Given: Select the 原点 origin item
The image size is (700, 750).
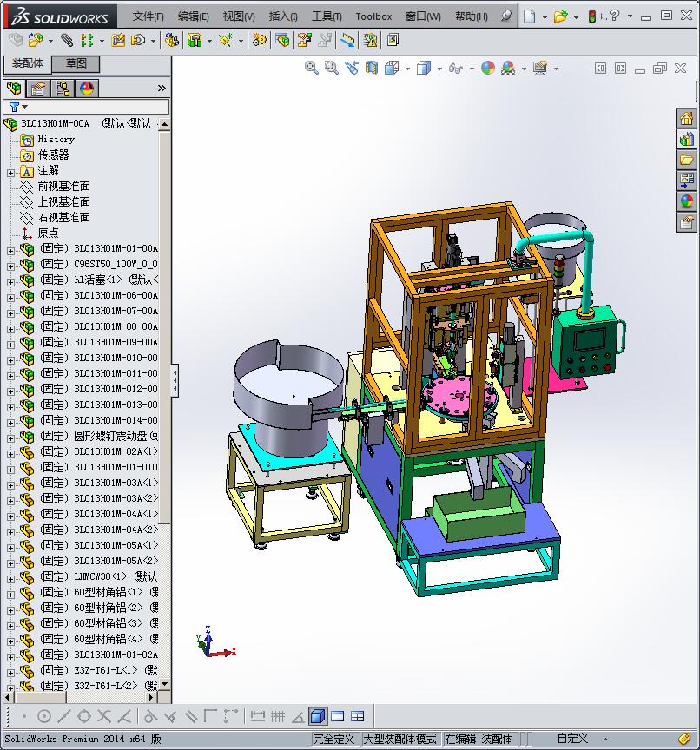Looking at the screenshot, I should (49, 233).
